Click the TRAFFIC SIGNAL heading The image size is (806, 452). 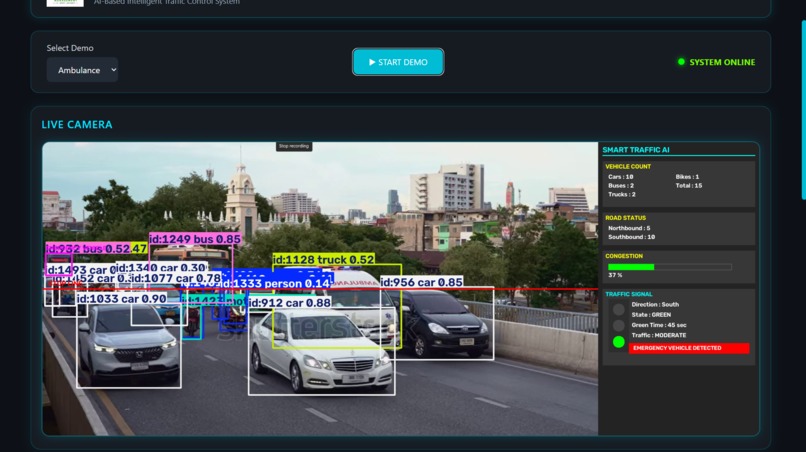coord(629,294)
